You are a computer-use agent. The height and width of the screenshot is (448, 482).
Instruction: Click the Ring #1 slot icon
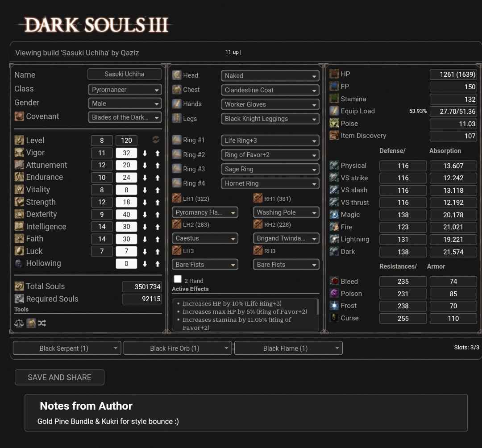tap(177, 140)
